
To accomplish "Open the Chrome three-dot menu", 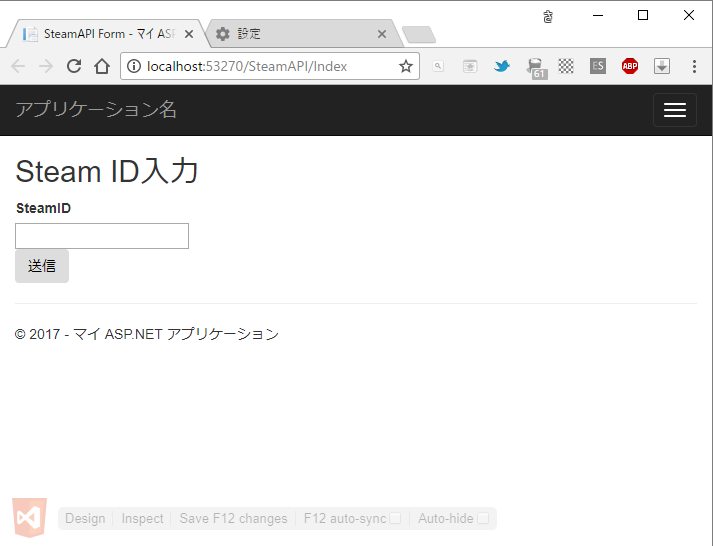I will (x=694, y=66).
